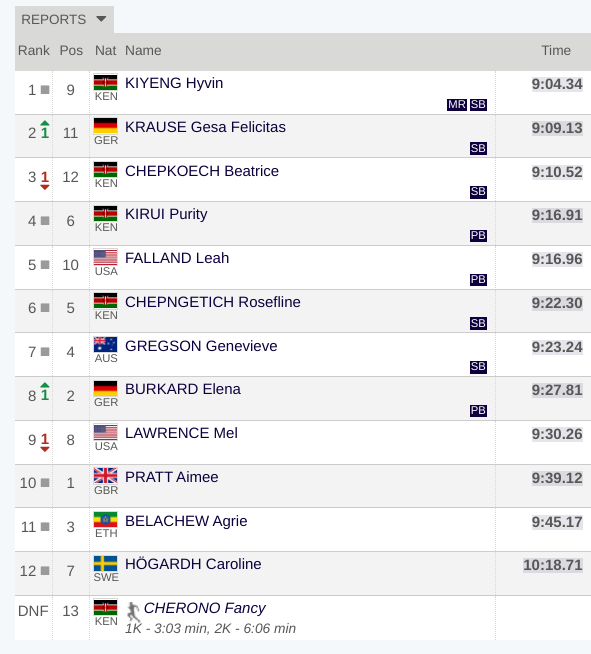Open athlete link KIYENG Hyvin
591x654 pixels.
coord(174,83)
